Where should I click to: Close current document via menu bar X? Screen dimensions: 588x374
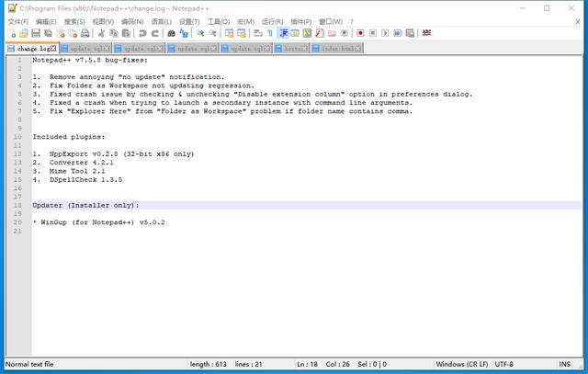(x=578, y=22)
